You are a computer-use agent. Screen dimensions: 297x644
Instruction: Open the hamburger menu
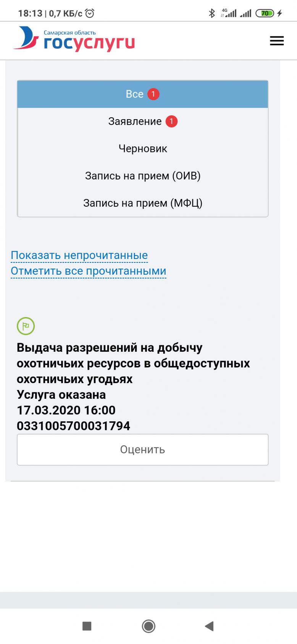pyautogui.click(x=277, y=41)
